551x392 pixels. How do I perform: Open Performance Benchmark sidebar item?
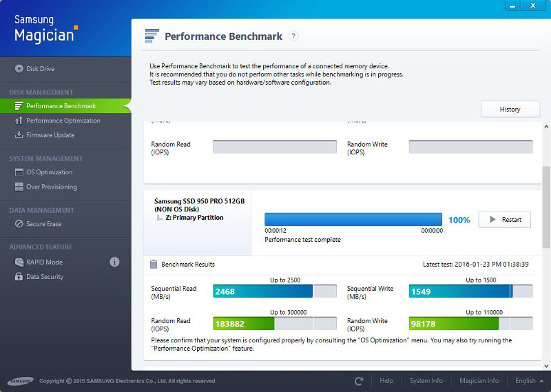pyautogui.click(x=65, y=106)
